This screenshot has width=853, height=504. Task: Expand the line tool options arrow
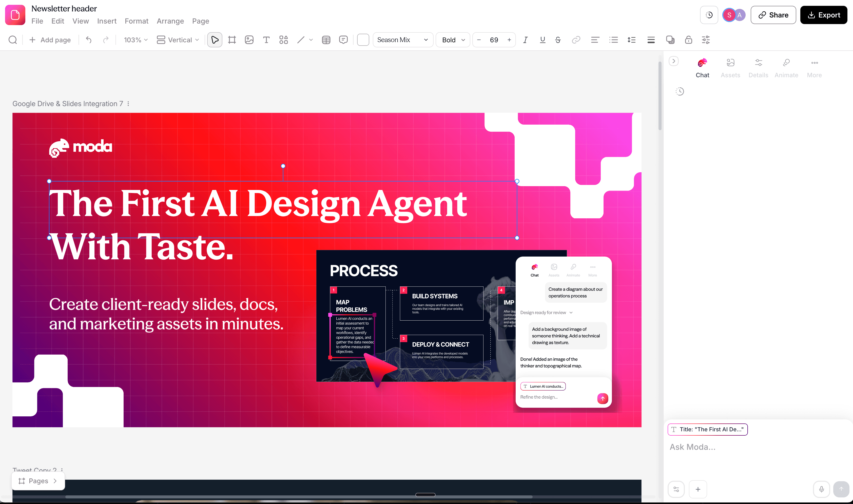311,40
